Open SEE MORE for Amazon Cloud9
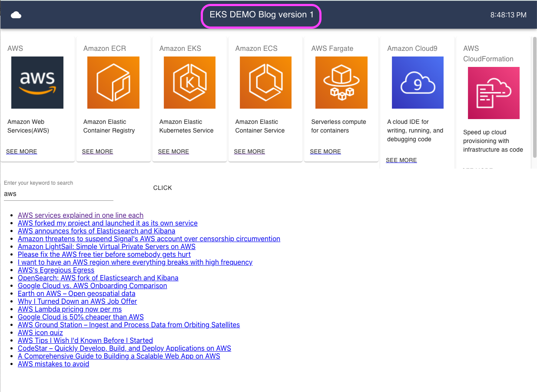Image resolution: width=537 pixels, height=392 pixels. [401, 160]
